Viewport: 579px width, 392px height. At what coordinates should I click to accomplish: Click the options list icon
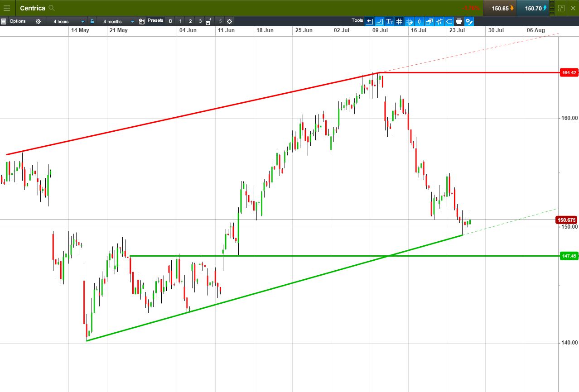pos(4,21)
